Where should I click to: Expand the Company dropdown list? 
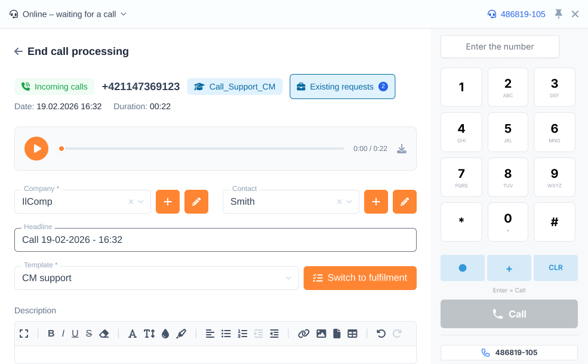click(x=141, y=202)
